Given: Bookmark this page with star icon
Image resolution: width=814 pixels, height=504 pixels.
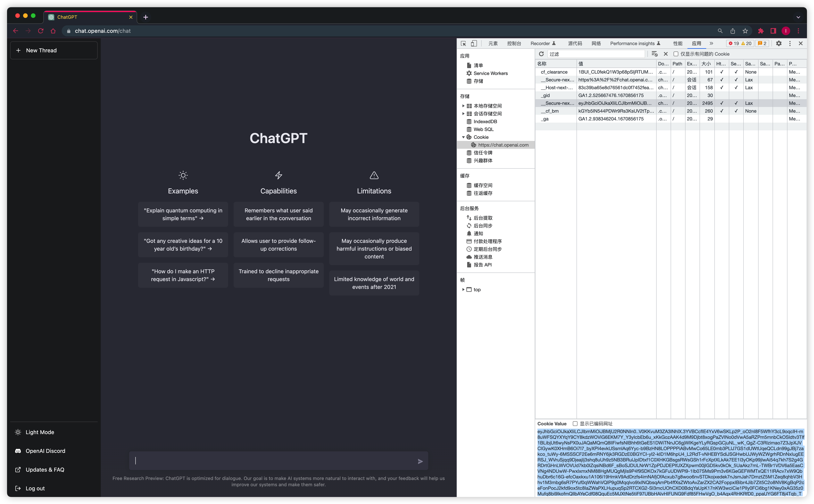Looking at the screenshot, I should 745,31.
